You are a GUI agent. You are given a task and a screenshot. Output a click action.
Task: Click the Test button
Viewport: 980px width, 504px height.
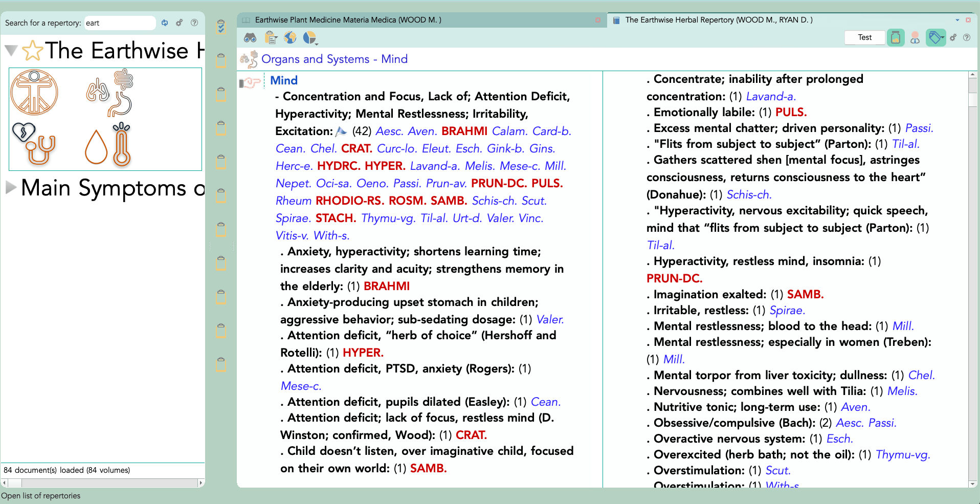[x=864, y=37]
